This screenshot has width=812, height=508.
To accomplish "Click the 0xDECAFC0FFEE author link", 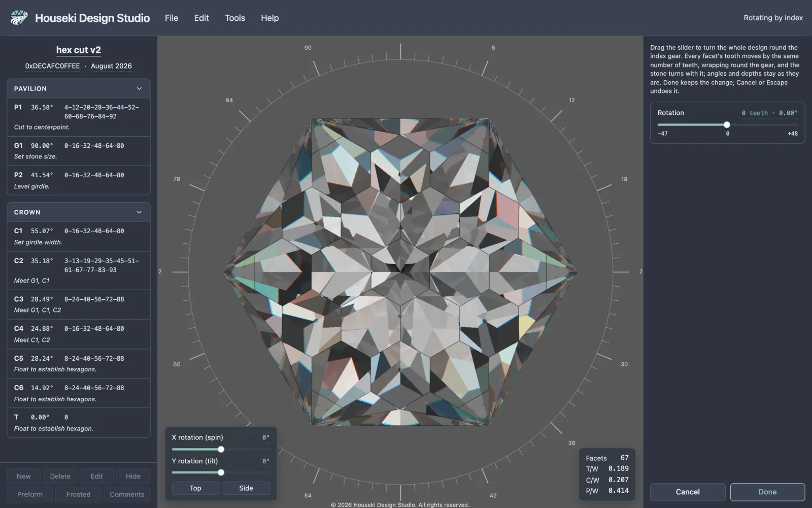I will pos(53,66).
